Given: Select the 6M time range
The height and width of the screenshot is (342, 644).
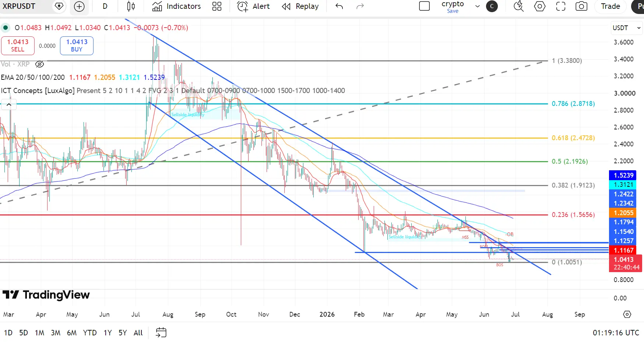Looking at the screenshot, I should [72, 333].
